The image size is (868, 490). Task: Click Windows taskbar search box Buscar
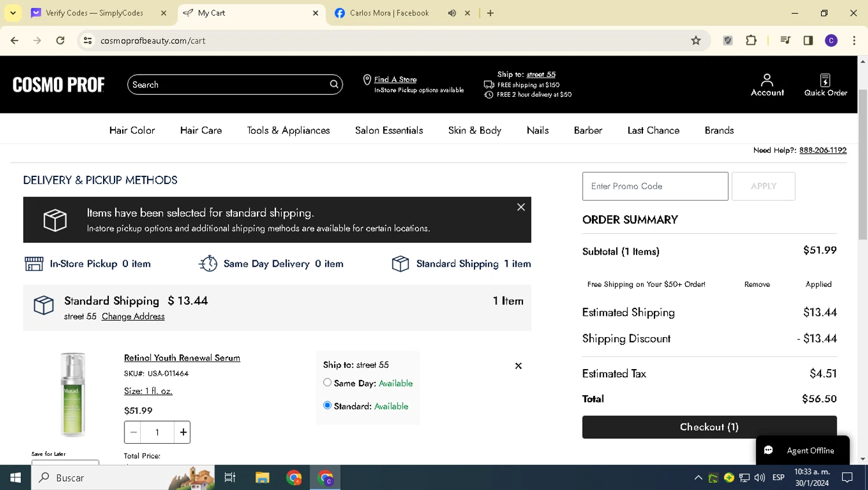tap(123, 477)
